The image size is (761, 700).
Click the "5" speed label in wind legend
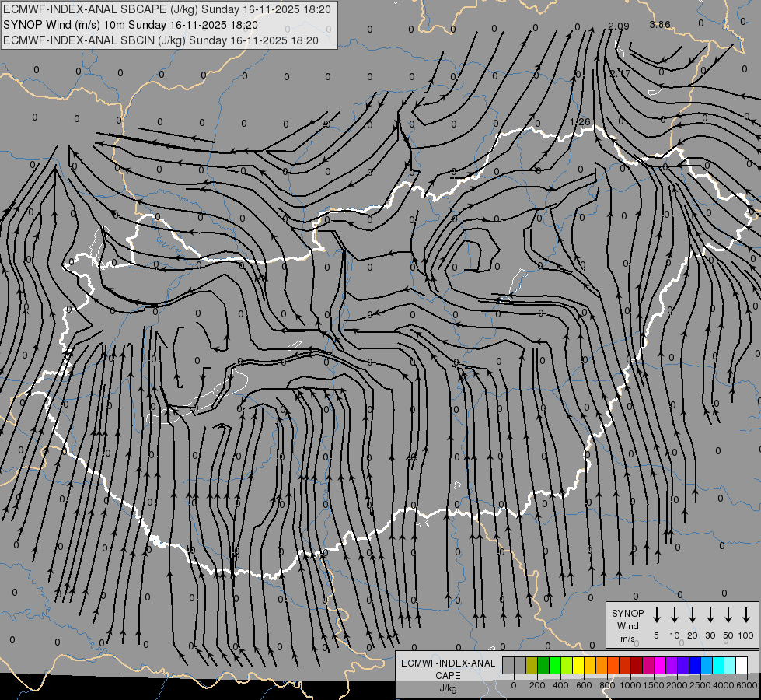click(656, 635)
